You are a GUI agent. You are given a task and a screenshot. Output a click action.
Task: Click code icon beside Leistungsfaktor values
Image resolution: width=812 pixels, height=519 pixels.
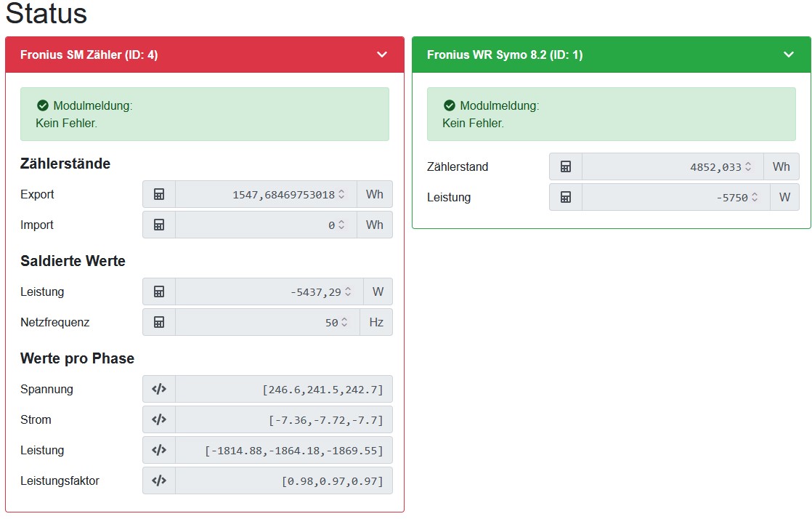[159, 481]
